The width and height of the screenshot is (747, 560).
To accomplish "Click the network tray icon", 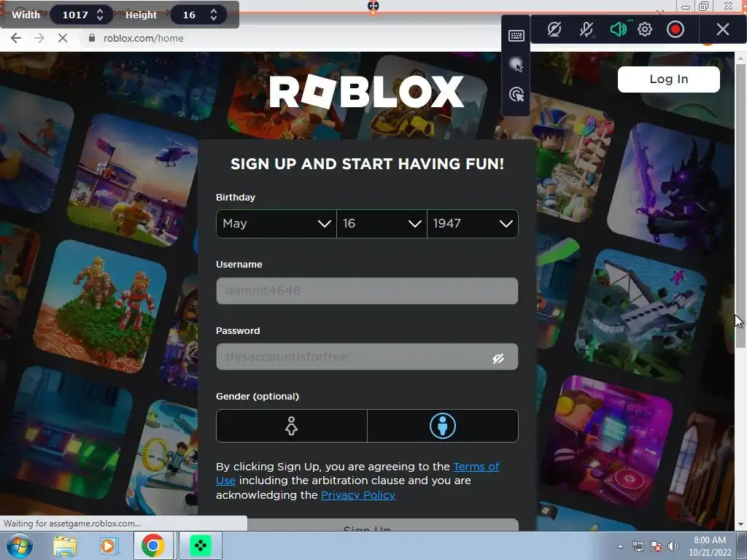I will tap(638, 546).
